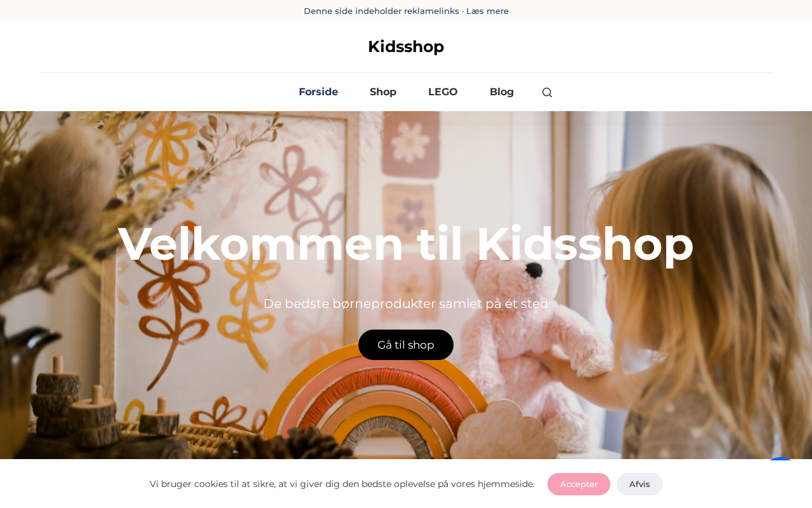Click the Gå til shop button
This screenshot has width=812, height=508.
pyautogui.click(x=406, y=345)
